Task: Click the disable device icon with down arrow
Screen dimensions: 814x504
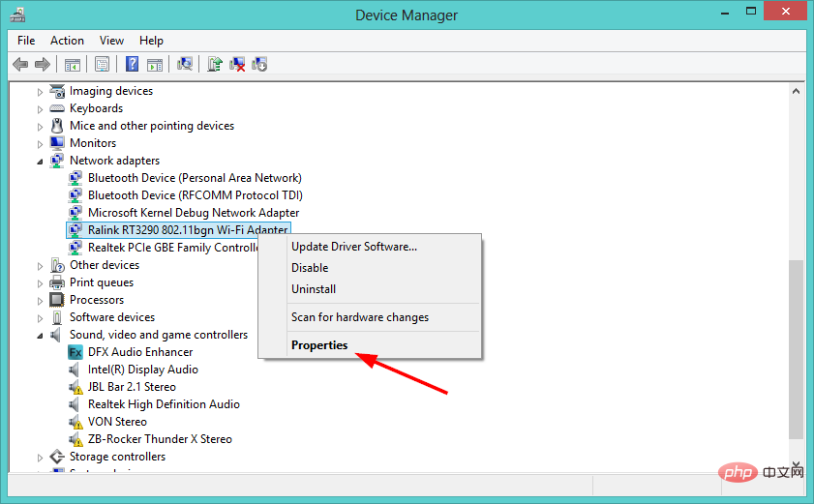Action: pyautogui.click(x=259, y=65)
